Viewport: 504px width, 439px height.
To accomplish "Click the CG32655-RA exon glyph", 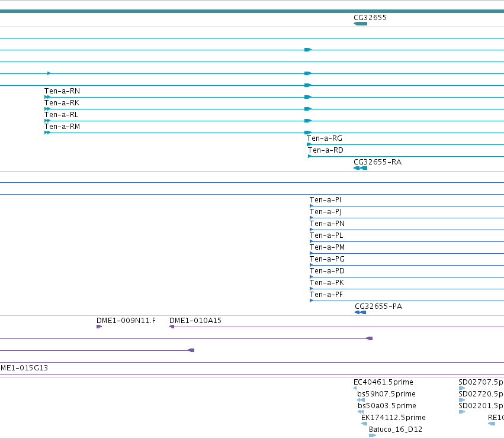I will pyautogui.click(x=360, y=168).
